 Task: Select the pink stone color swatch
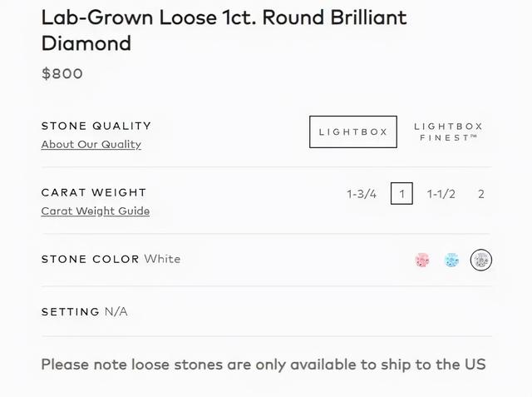(x=422, y=261)
